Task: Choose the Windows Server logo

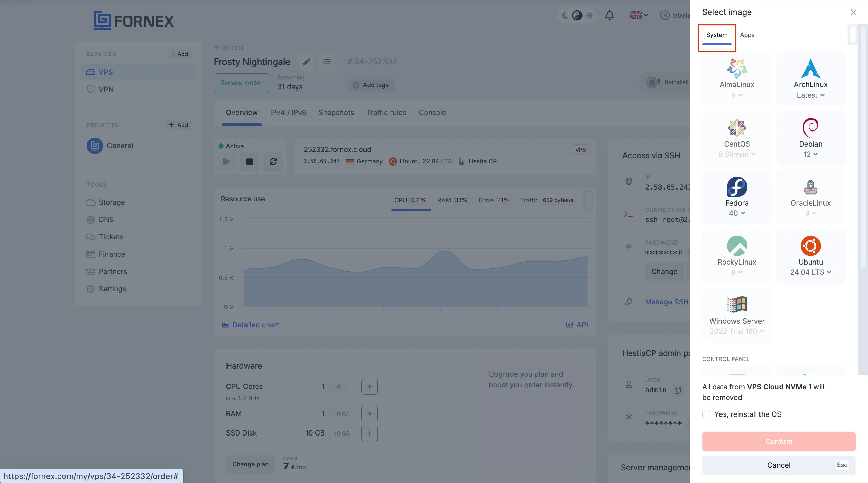Action: pos(737,305)
